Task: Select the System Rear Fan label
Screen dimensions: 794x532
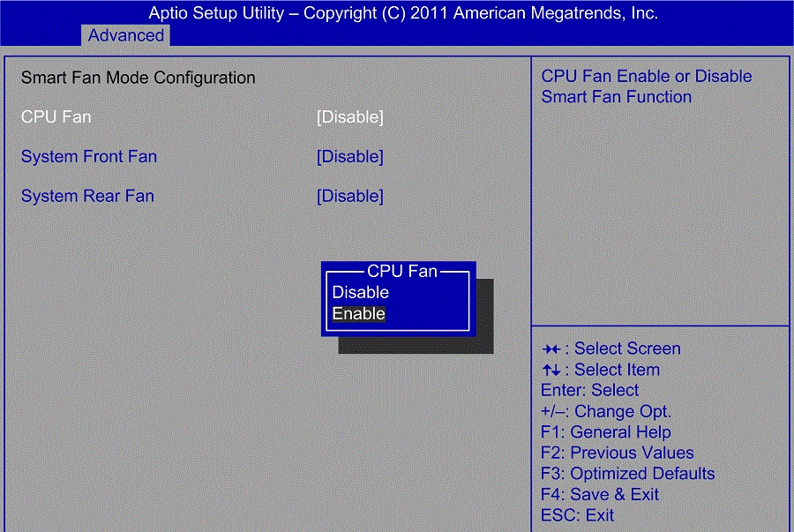Action: coord(87,196)
